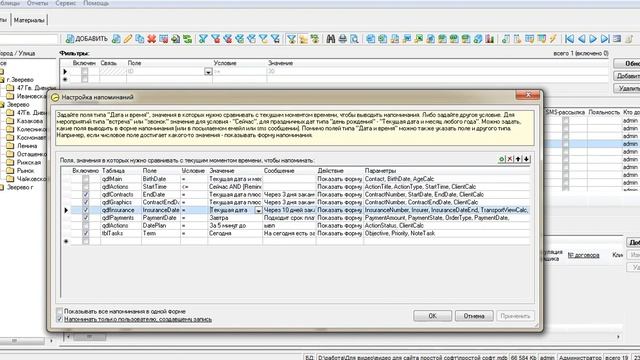640x360 pixels.
Task: Move reminder row up arrow icon
Action: 518,159
